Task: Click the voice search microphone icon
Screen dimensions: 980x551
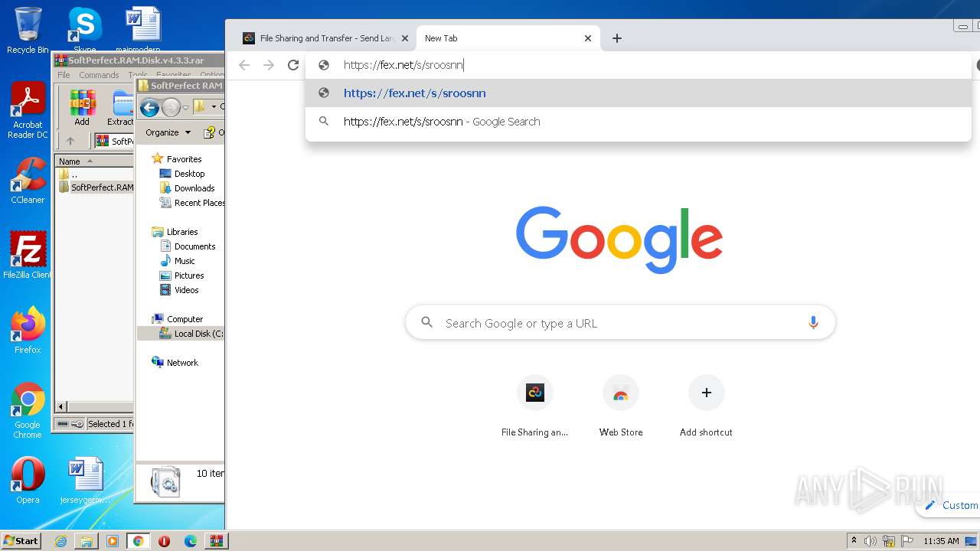Action: coord(813,323)
